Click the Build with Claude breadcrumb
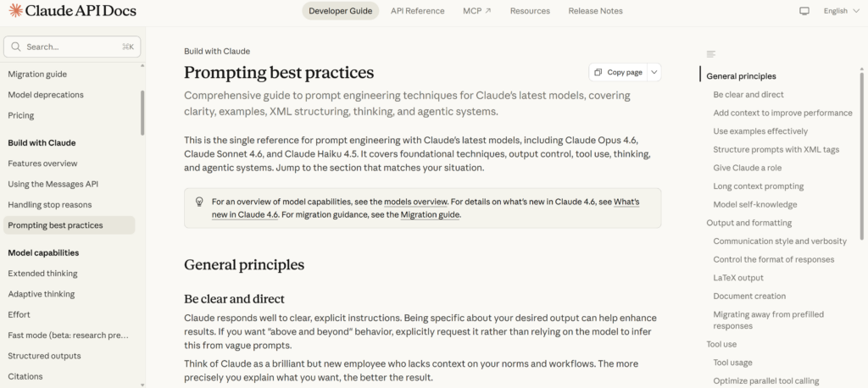The width and height of the screenshot is (868, 388). pos(217,52)
